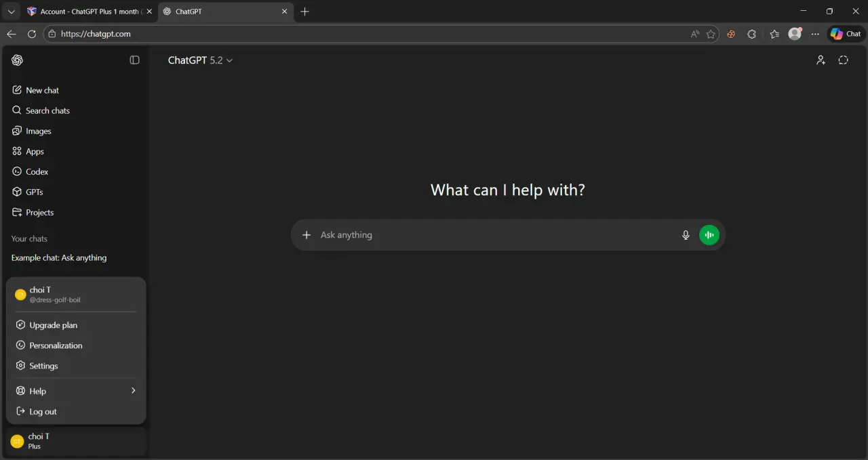This screenshot has height=460, width=868.
Task: Click the New chat pencil icon
Action: click(17, 90)
